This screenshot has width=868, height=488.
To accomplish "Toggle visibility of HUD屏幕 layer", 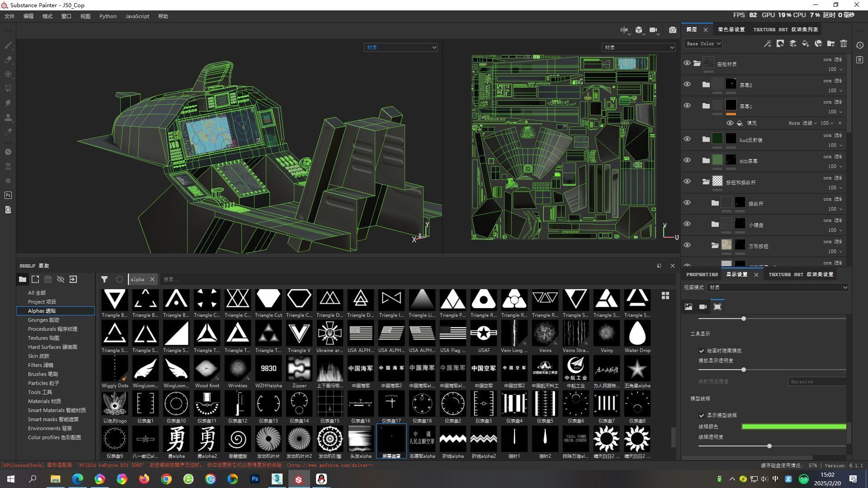I will [x=687, y=160].
